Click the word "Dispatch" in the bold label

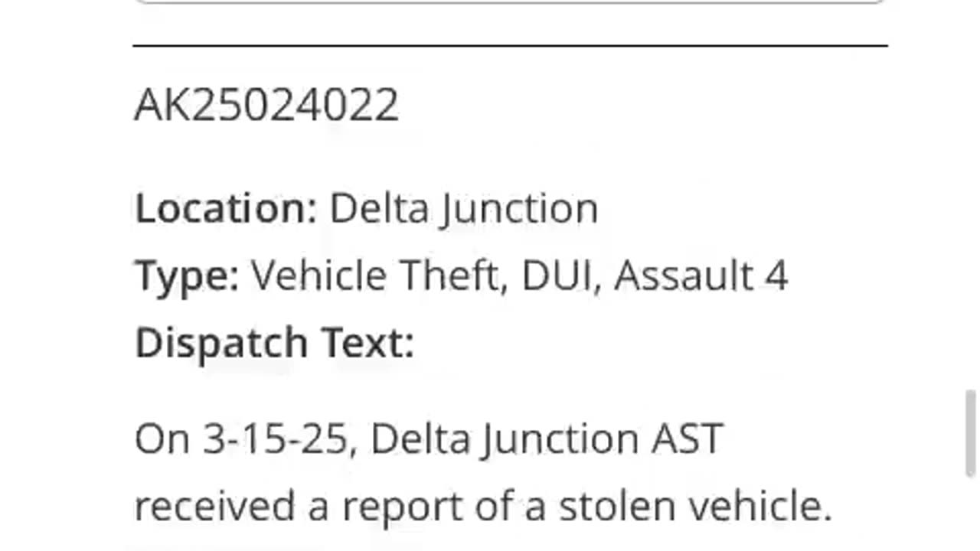coord(221,342)
